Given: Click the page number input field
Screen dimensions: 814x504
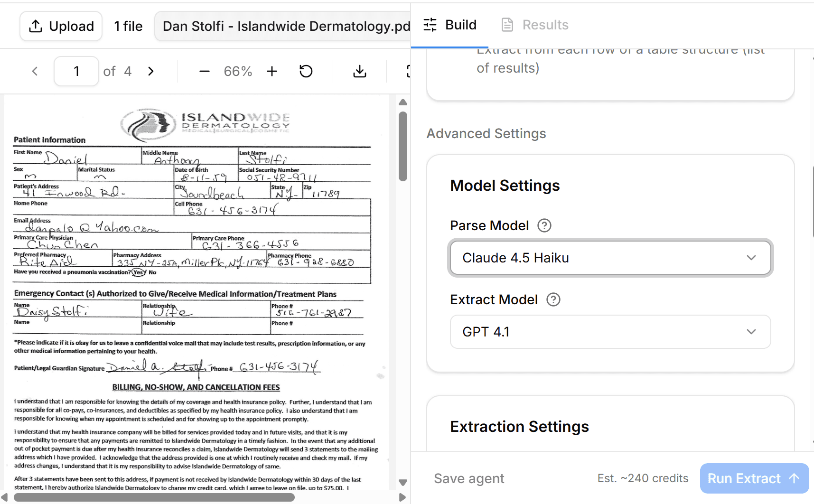Looking at the screenshot, I should [76, 71].
